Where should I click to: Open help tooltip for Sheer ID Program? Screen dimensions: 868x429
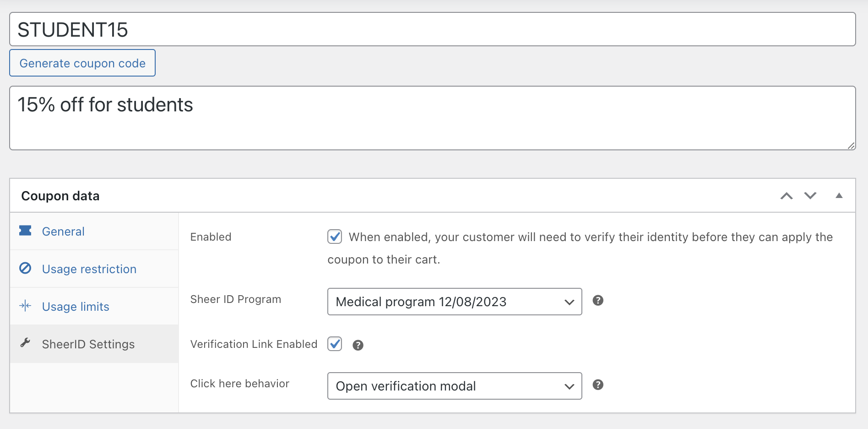(598, 301)
